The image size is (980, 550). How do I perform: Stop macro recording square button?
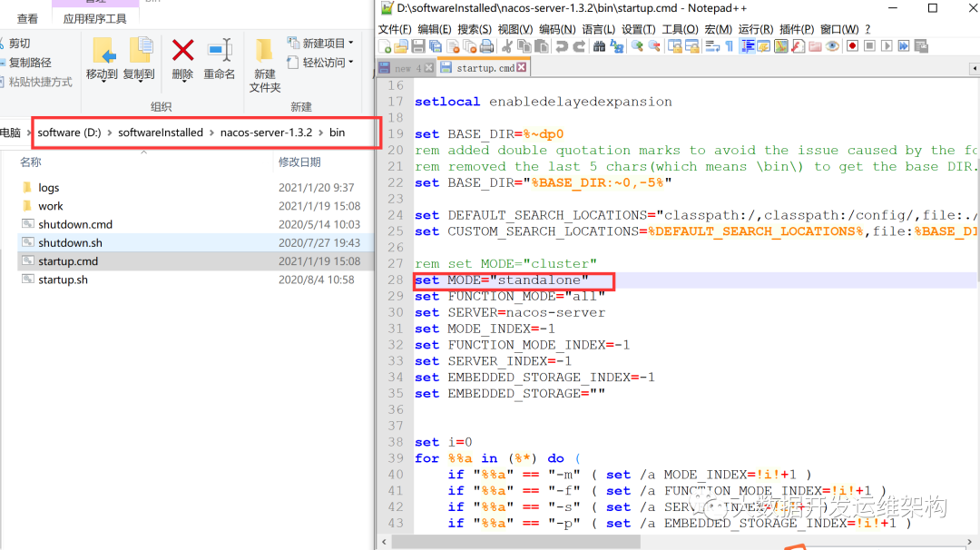(x=869, y=46)
